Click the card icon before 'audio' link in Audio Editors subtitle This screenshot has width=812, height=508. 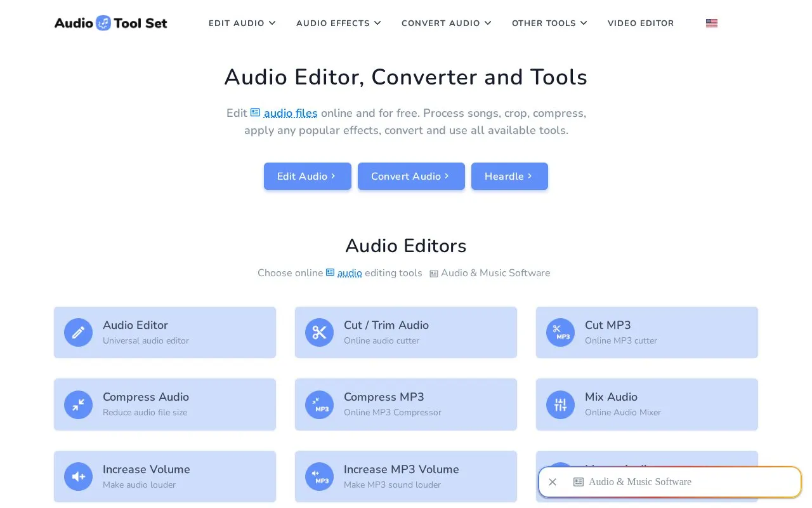pyautogui.click(x=330, y=272)
